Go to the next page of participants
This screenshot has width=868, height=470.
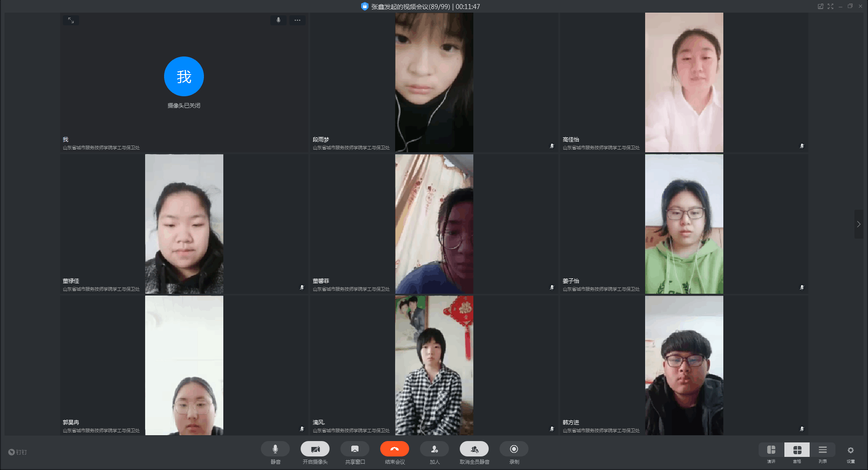pyautogui.click(x=859, y=224)
